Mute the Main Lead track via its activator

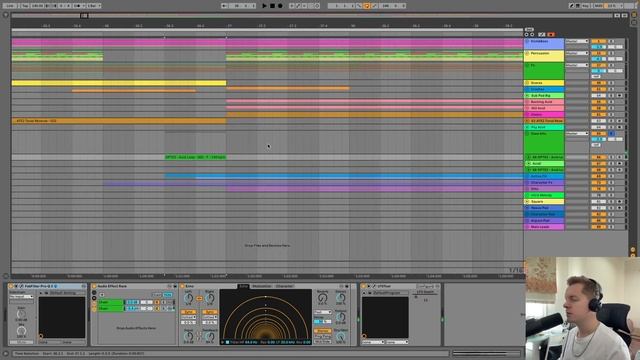[598, 227]
